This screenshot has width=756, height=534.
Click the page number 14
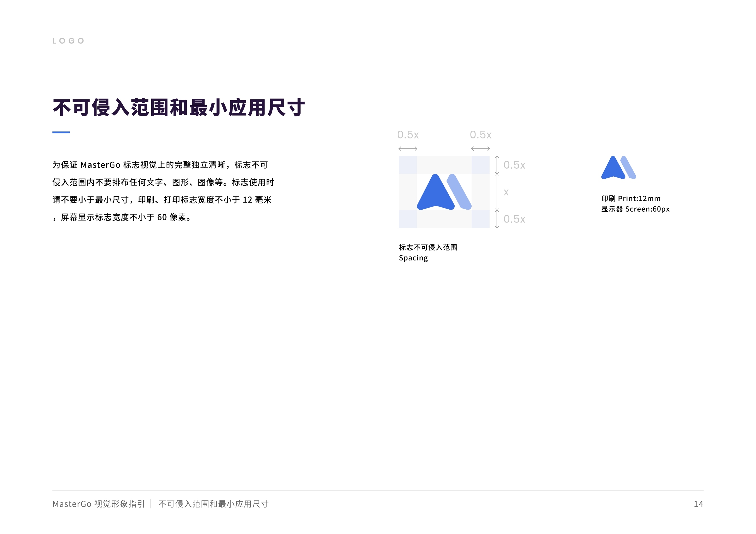(x=699, y=504)
